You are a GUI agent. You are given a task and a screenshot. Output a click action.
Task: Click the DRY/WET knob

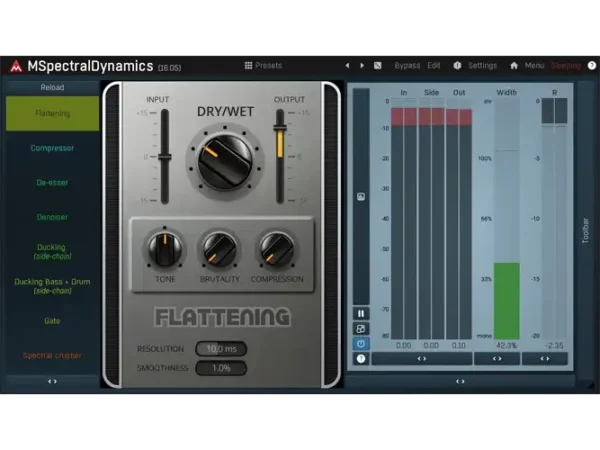click(225, 162)
